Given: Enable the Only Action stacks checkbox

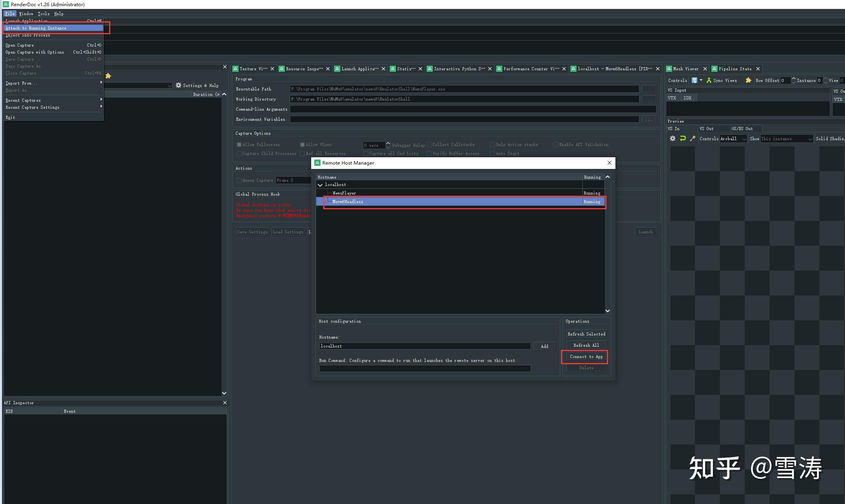Looking at the screenshot, I should (x=492, y=144).
